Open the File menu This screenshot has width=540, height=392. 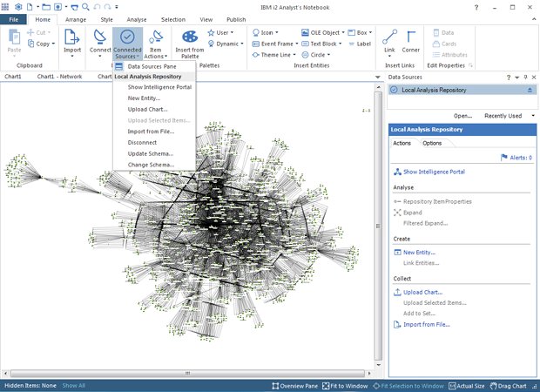pos(13,20)
